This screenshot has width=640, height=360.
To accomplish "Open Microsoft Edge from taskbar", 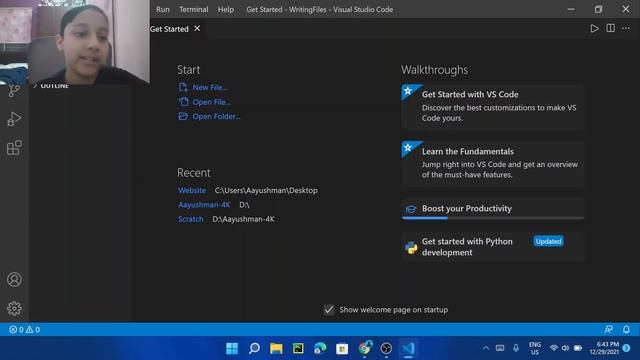I will click(320, 348).
